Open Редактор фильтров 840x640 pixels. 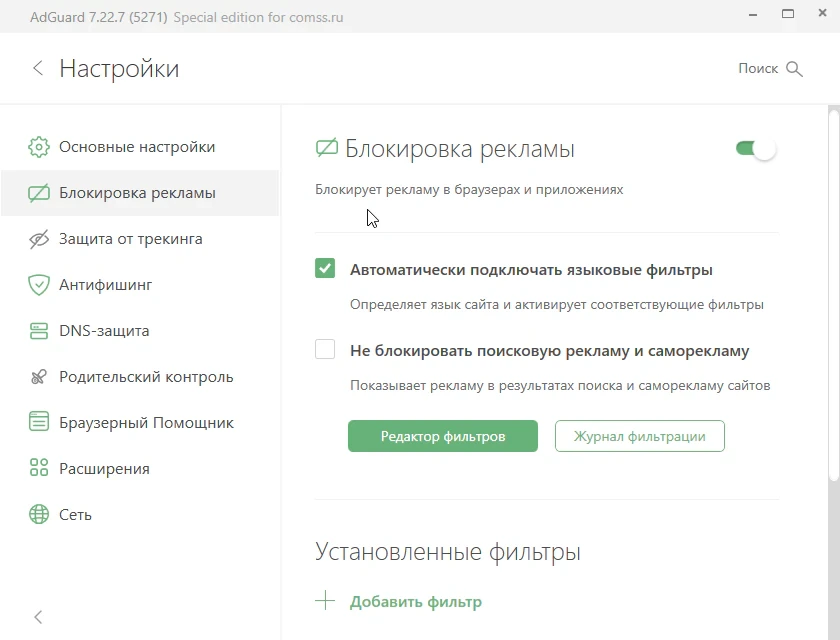point(443,436)
